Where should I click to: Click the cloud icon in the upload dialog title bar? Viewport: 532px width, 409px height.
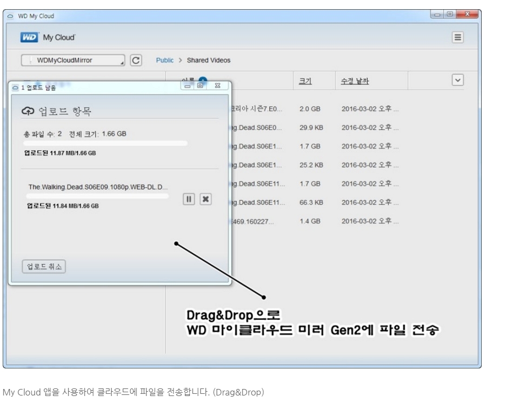coord(15,88)
